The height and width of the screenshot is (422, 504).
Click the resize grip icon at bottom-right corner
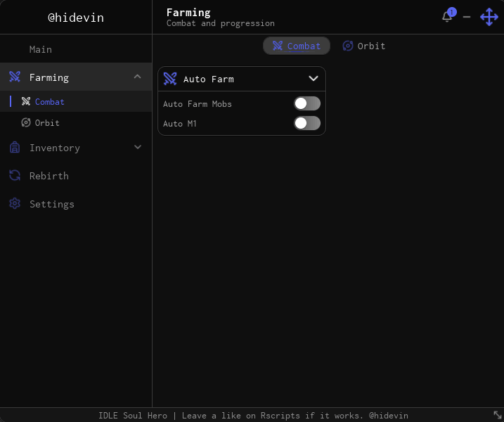(497, 415)
